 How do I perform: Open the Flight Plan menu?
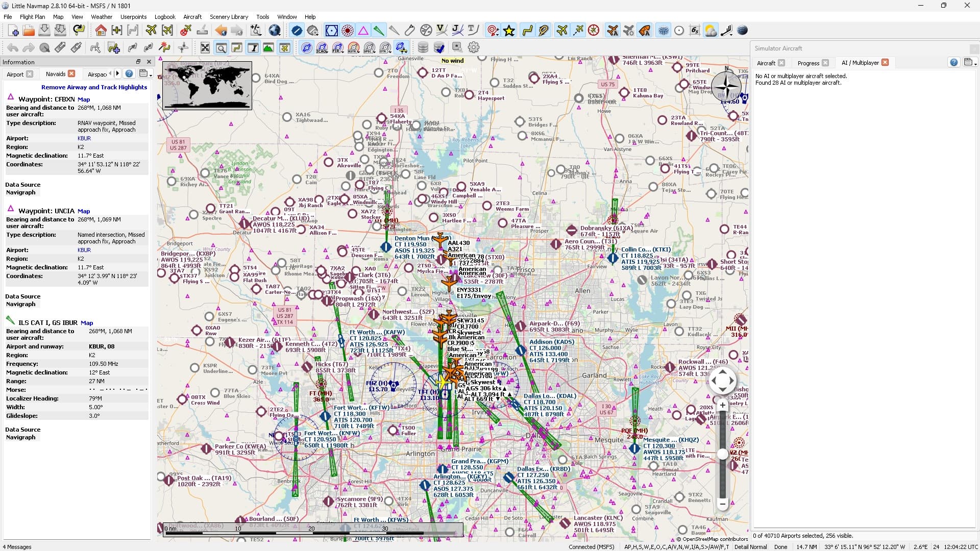pyautogui.click(x=32, y=17)
